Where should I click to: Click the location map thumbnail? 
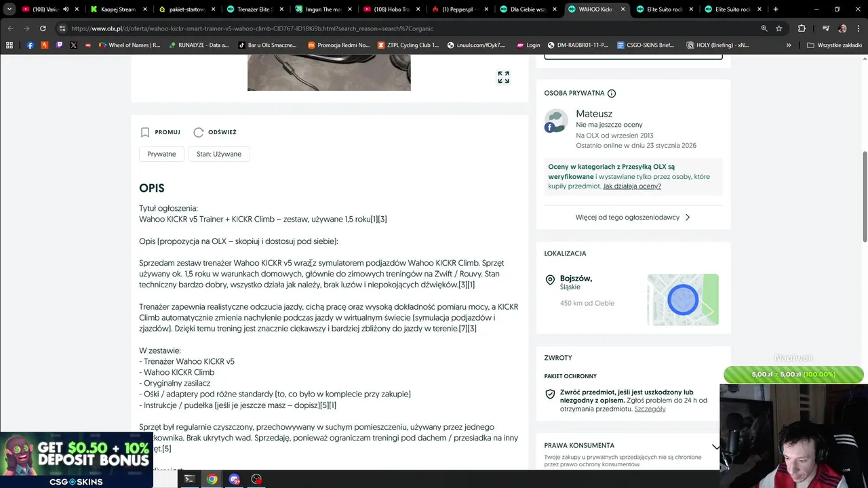click(683, 300)
